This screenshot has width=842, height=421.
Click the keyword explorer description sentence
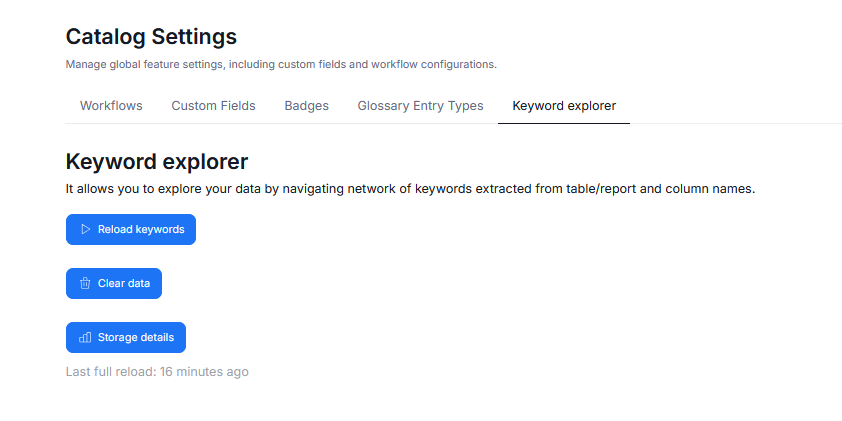(410, 188)
